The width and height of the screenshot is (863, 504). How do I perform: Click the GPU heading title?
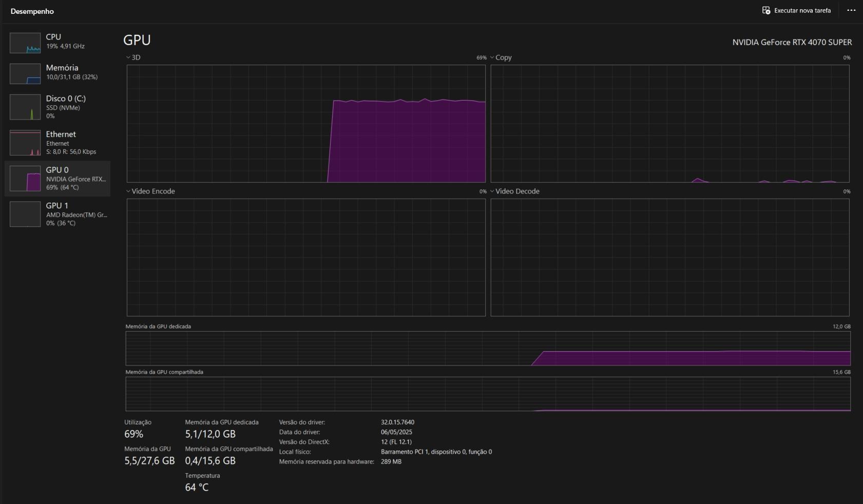(137, 40)
